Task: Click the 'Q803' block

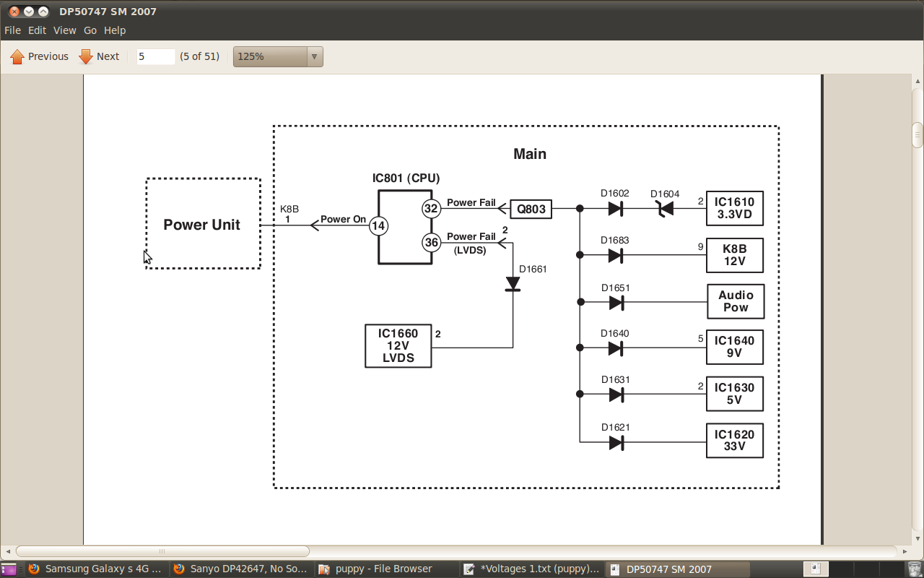Action: tap(531, 210)
